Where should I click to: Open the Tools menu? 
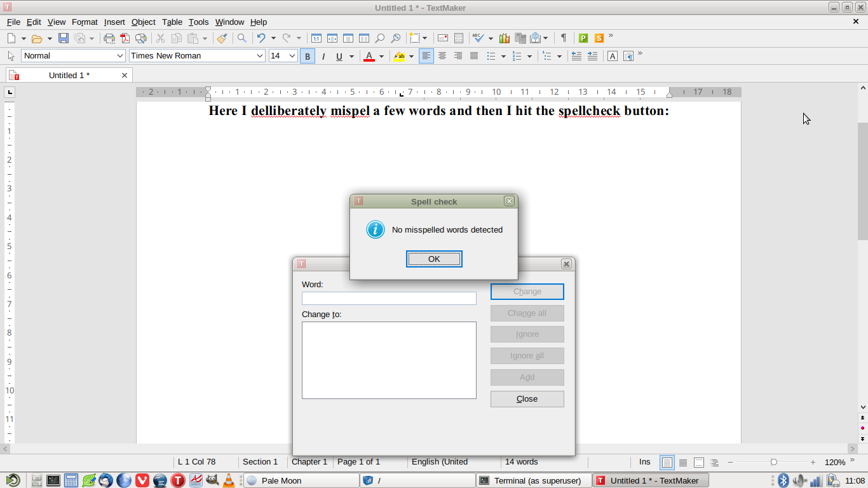tap(198, 22)
